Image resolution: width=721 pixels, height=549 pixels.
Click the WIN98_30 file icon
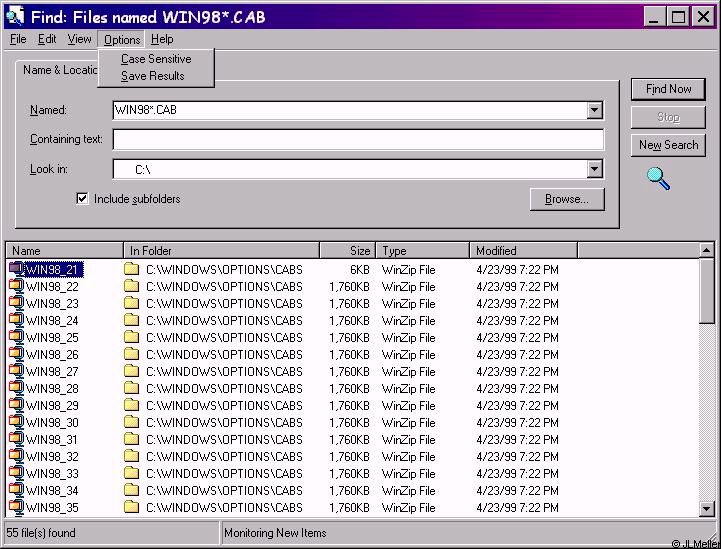click(x=16, y=422)
